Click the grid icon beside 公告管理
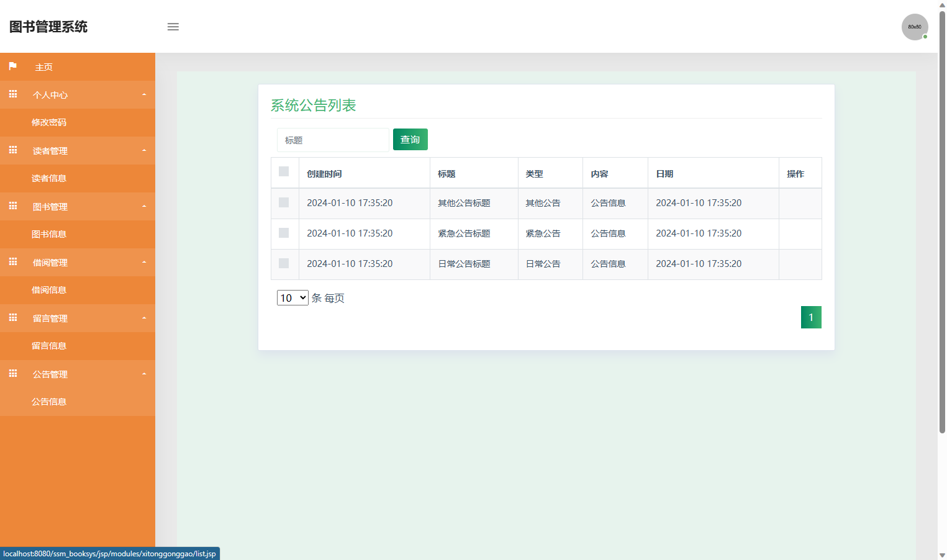 [12, 374]
